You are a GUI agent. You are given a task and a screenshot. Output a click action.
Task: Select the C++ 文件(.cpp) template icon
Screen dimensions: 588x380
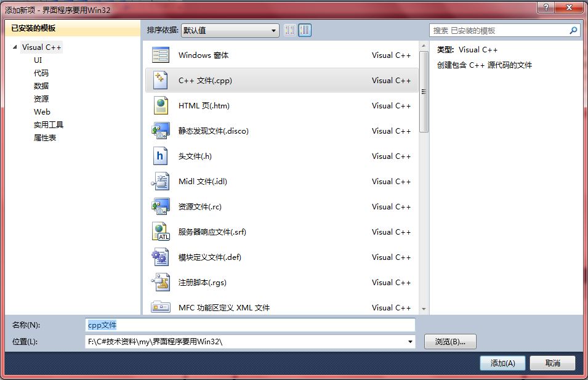click(x=161, y=80)
